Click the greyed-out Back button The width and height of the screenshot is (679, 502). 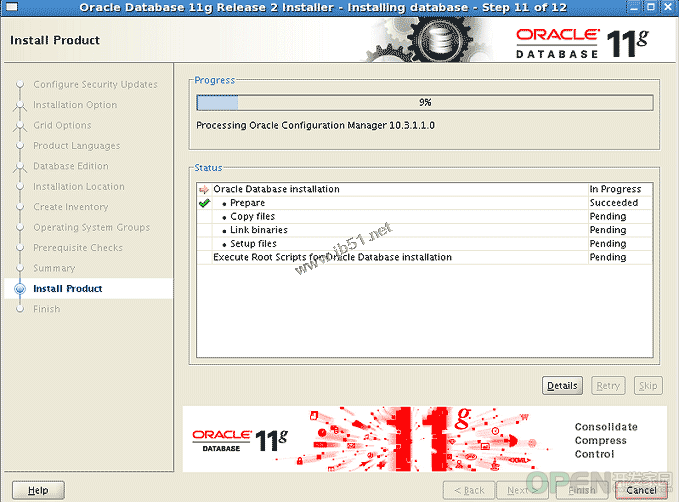pos(469,490)
